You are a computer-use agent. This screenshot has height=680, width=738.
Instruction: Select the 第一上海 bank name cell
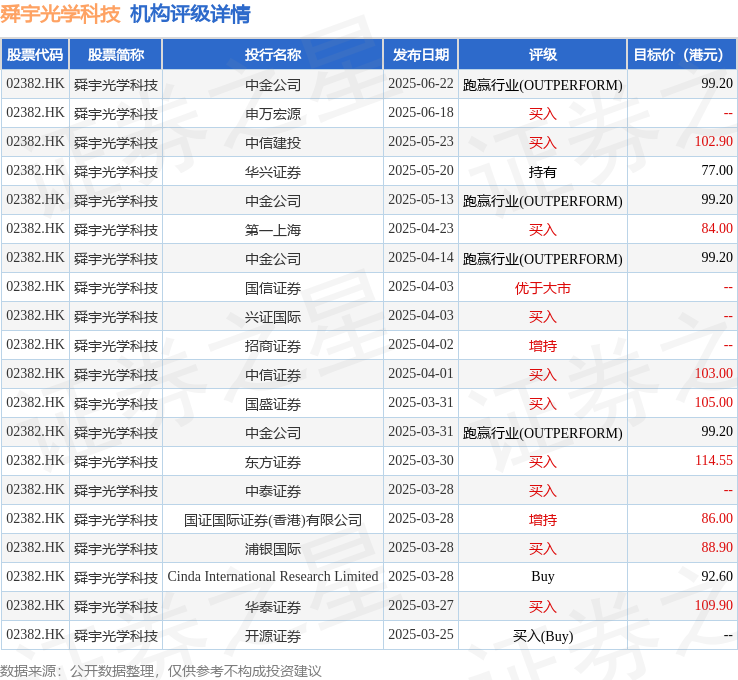pos(273,229)
